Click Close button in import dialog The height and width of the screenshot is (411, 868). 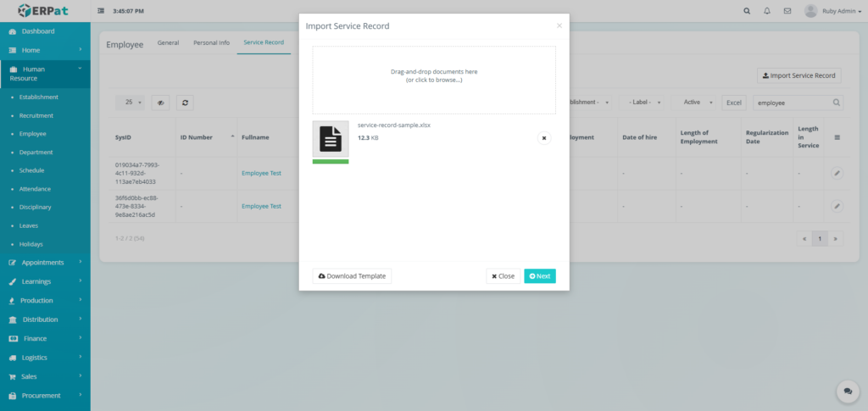coord(504,276)
